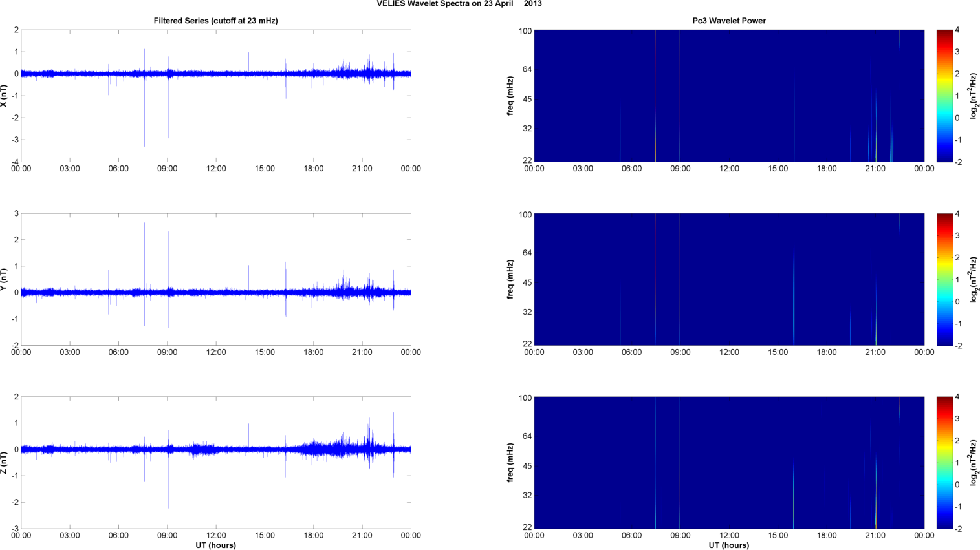The width and height of the screenshot is (980, 550).
Task: Click the '-3' tick on the Z (nT) axis
Action: pos(16,529)
